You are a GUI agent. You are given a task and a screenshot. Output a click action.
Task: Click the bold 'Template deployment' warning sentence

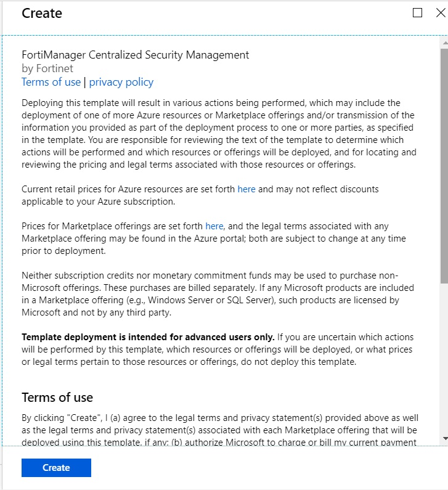click(148, 337)
